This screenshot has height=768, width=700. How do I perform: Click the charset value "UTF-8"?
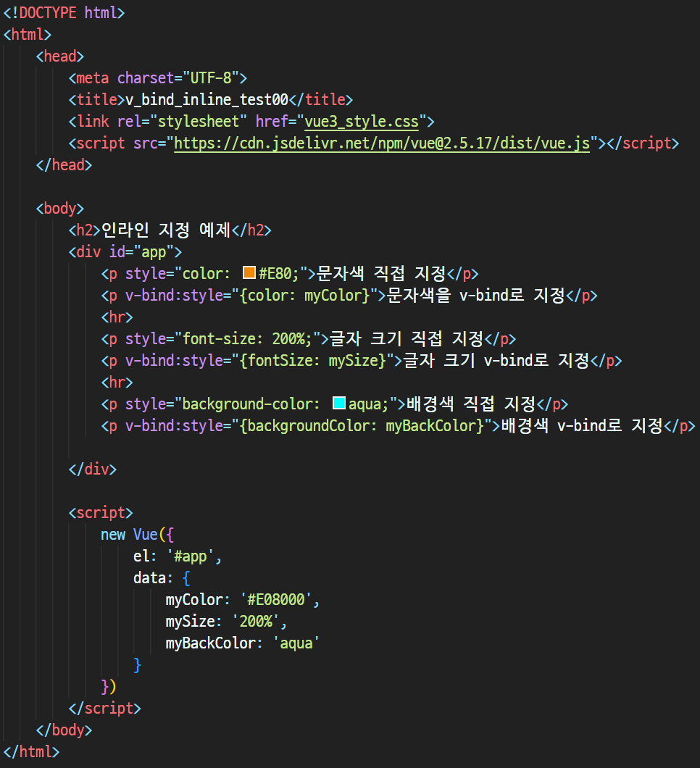point(211,78)
